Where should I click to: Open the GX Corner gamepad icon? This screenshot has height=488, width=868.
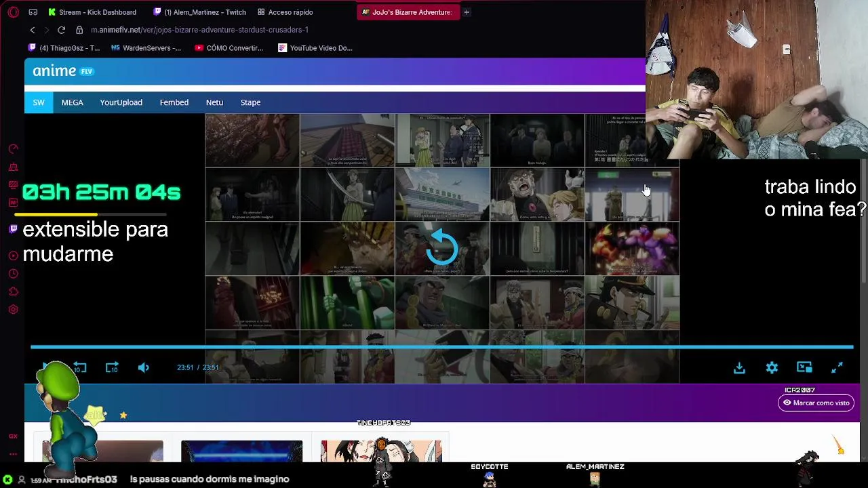click(x=33, y=12)
